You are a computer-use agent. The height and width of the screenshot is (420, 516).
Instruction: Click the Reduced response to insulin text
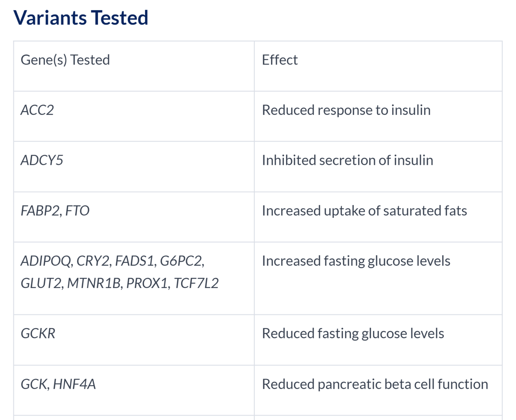pyautogui.click(x=346, y=110)
